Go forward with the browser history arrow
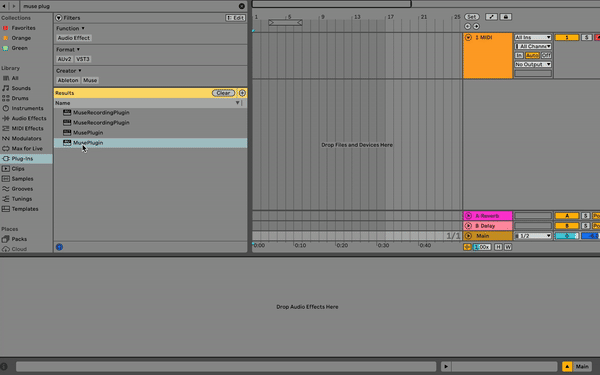The height and width of the screenshot is (375, 600). click(14, 6)
